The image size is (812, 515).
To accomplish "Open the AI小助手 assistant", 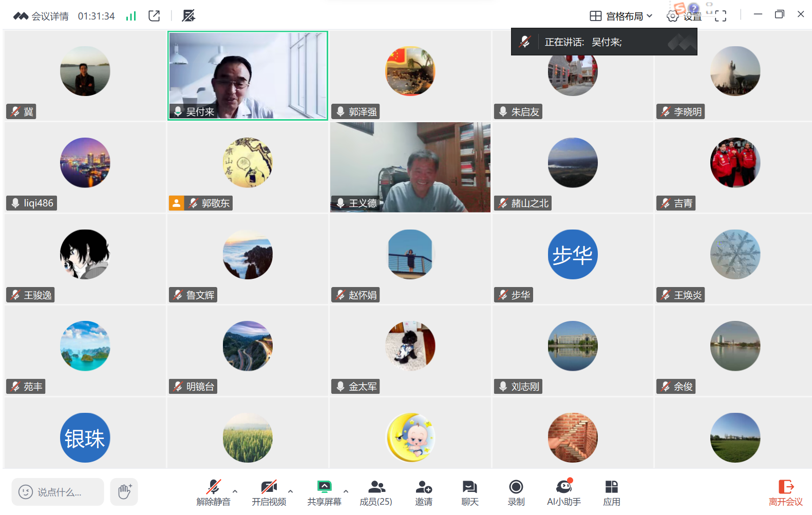I will tap(563, 492).
